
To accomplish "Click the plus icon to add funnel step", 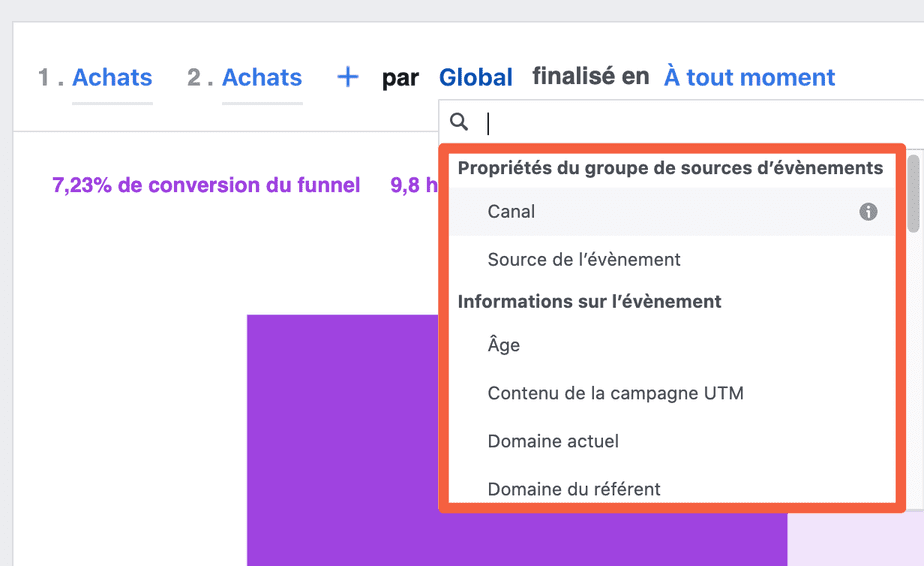I will tap(348, 77).
